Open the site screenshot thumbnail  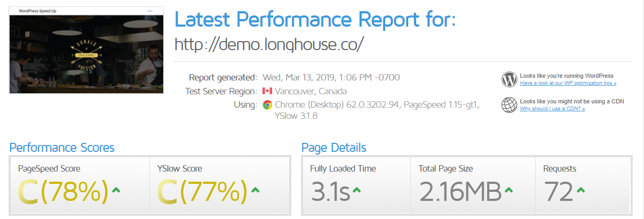(87, 50)
